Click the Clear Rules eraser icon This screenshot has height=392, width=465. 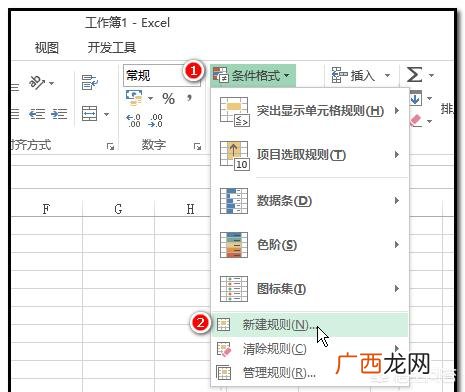[224, 349]
